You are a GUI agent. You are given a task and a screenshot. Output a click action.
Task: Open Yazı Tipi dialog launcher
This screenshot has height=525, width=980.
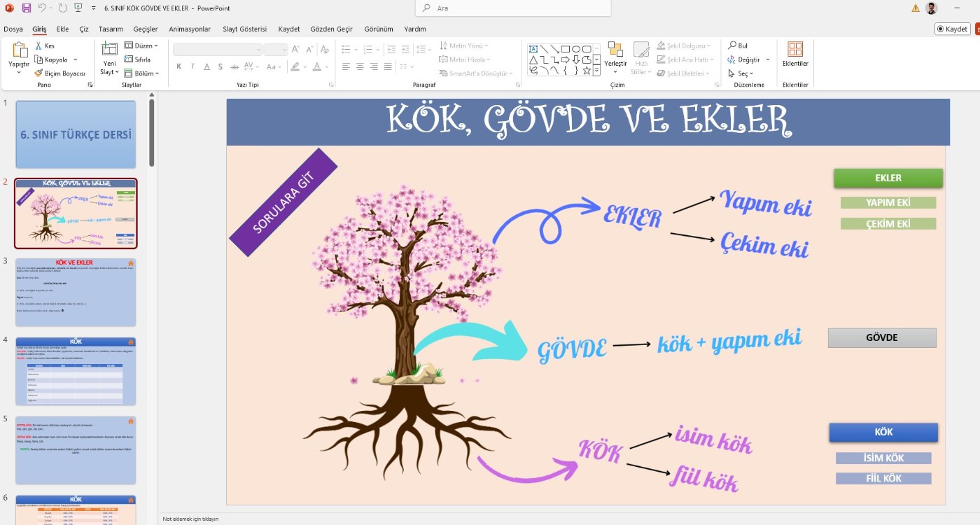(x=331, y=85)
